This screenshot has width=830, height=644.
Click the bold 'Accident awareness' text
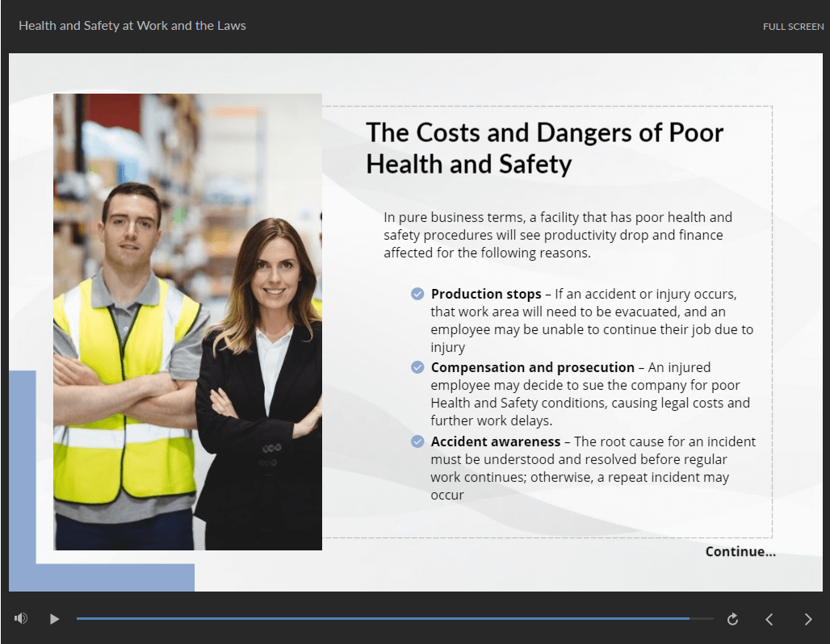(x=495, y=441)
